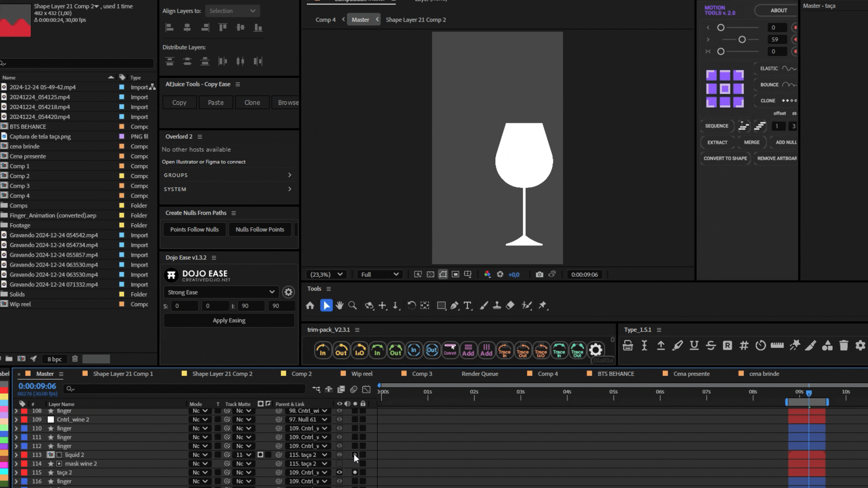Viewport: 868px width, 488px height.
Task: Open Tools panel menu icon
Action: point(329,289)
